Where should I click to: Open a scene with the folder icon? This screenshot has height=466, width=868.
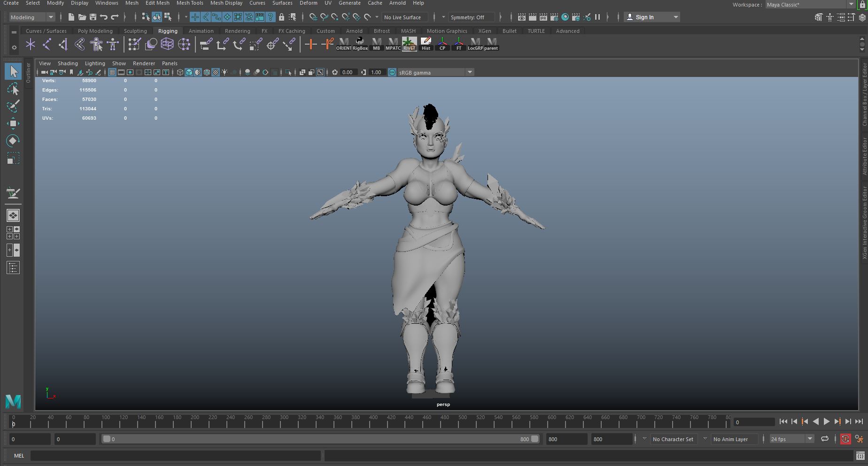tap(82, 17)
